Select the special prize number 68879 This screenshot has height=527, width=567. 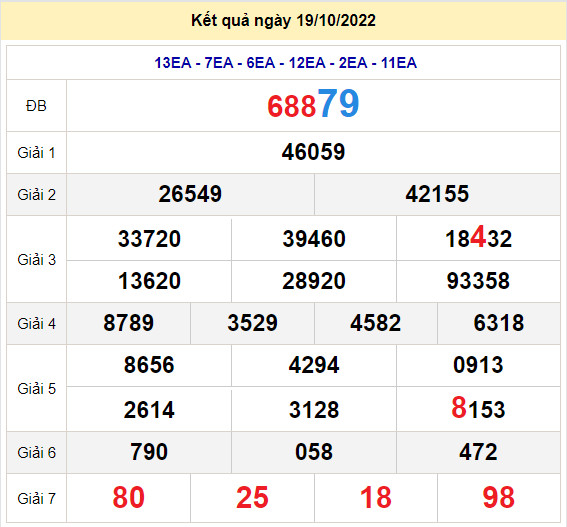[x=313, y=104]
